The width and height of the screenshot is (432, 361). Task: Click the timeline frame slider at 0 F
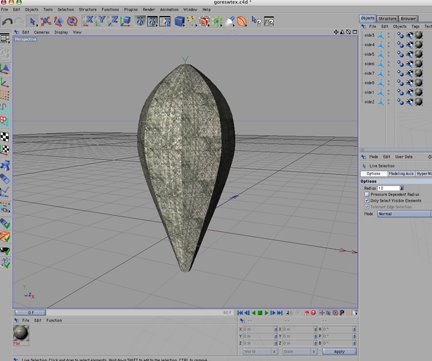[30, 312]
